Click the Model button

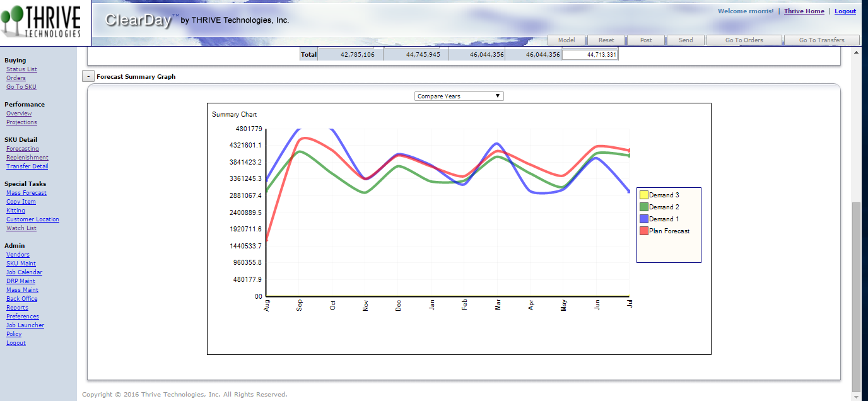(566, 40)
